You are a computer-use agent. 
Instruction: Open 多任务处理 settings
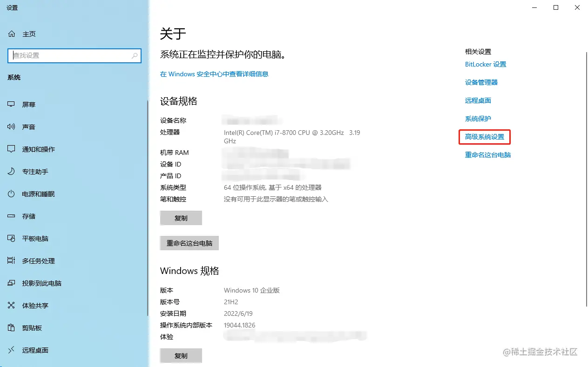74,261
